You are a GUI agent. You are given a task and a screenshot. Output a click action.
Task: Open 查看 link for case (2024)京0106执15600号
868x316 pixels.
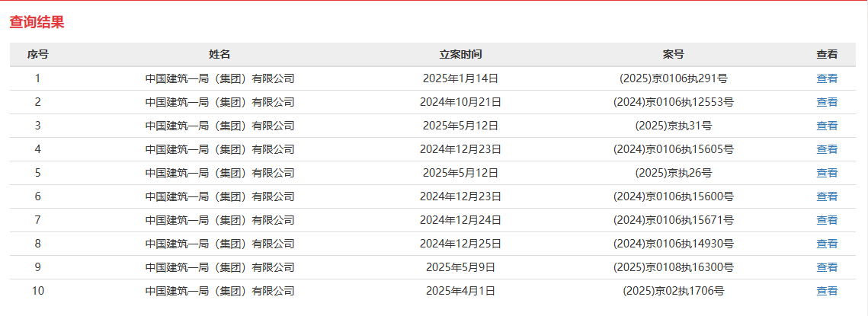(x=827, y=196)
